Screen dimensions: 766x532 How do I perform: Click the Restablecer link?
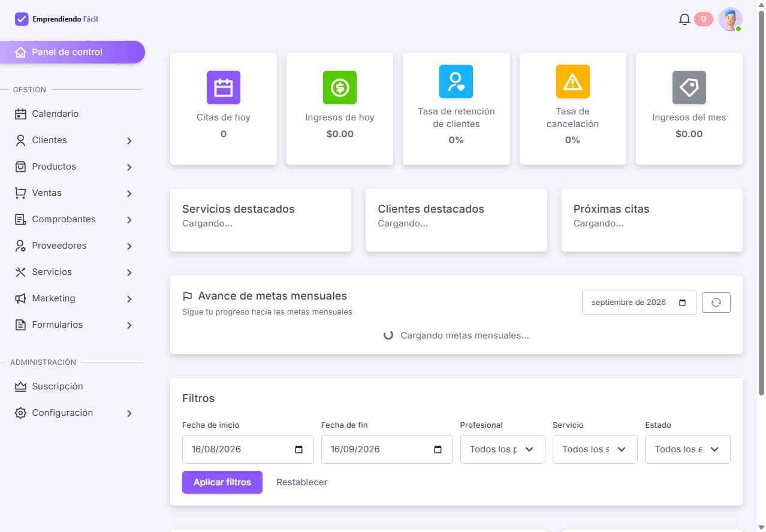coord(302,482)
